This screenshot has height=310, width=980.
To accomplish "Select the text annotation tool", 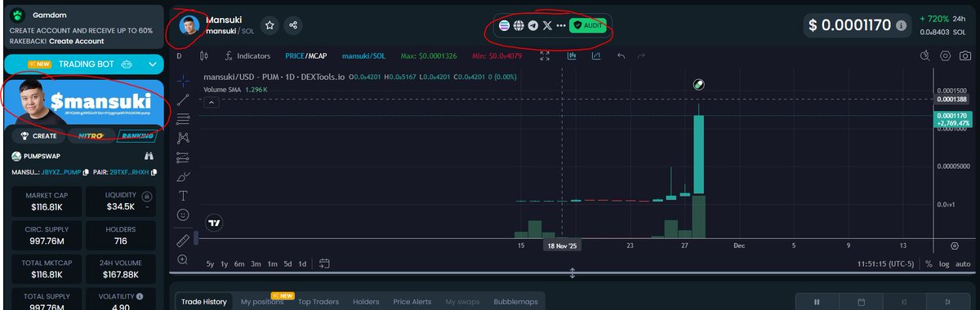I will (184, 196).
